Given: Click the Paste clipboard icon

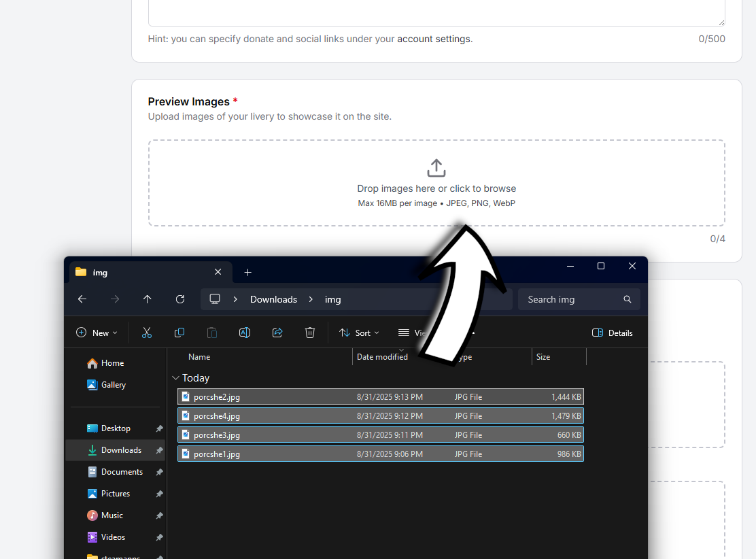Looking at the screenshot, I should click(211, 333).
